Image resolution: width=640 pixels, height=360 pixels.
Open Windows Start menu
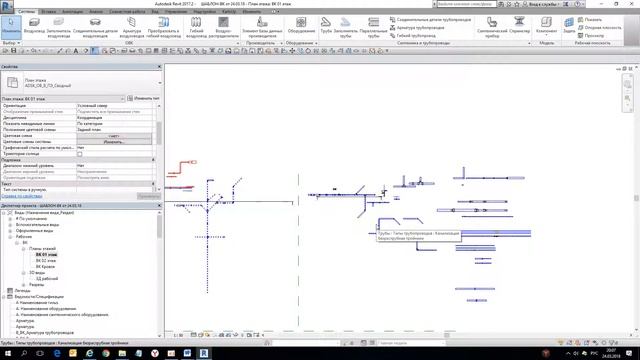click(7, 353)
